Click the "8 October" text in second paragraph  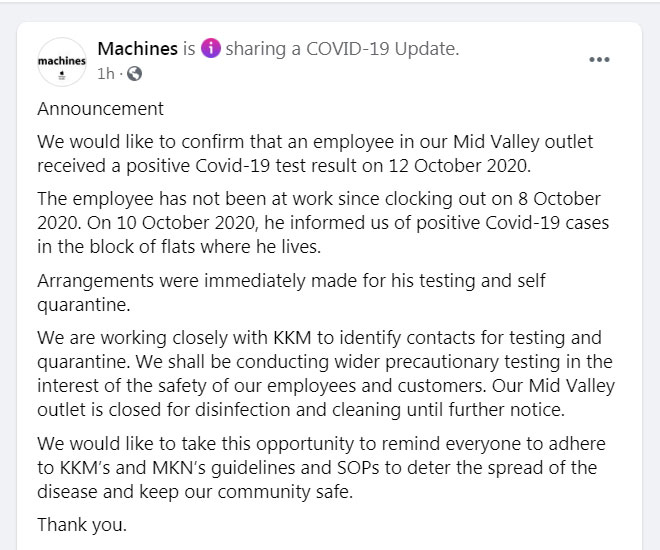[x=559, y=199]
